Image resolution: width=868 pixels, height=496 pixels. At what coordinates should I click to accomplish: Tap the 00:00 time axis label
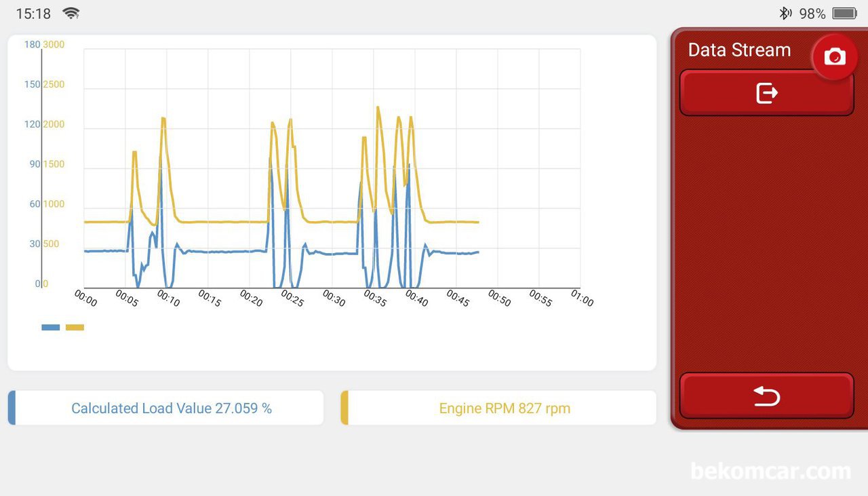[x=85, y=298]
